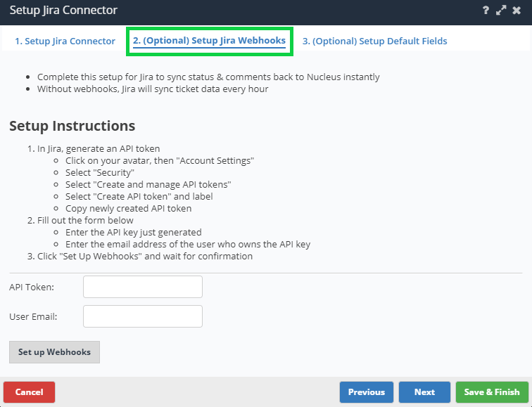This screenshot has width=532, height=407.
Task: Open the help question mark icon
Action: point(486,10)
